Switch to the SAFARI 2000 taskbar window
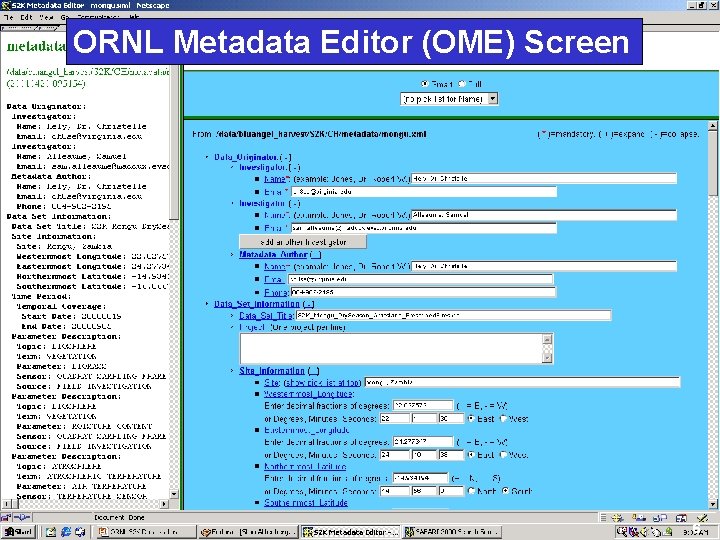The height and width of the screenshot is (540, 720). [452, 532]
